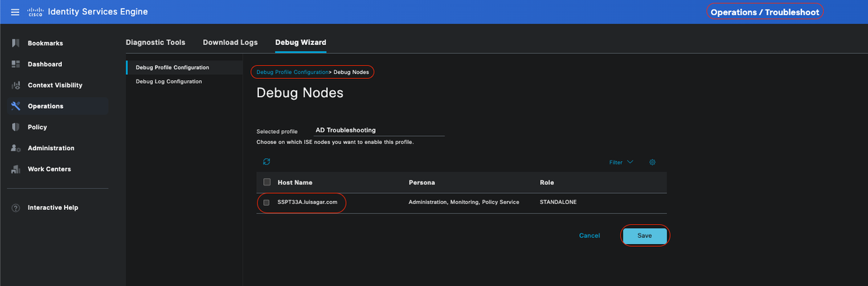This screenshot has height=286, width=868.
Task: Sort by Role column header
Action: click(x=546, y=183)
